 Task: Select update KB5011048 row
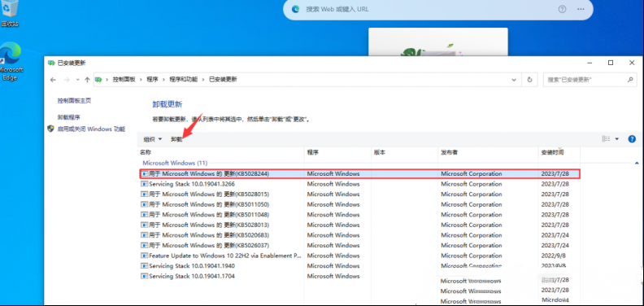point(359,215)
